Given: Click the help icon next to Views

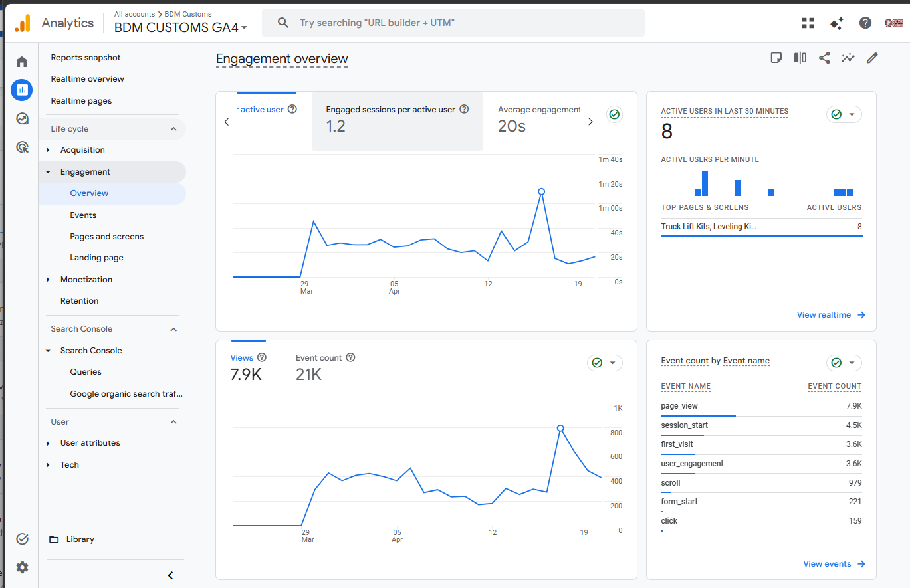Looking at the screenshot, I should [262, 357].
